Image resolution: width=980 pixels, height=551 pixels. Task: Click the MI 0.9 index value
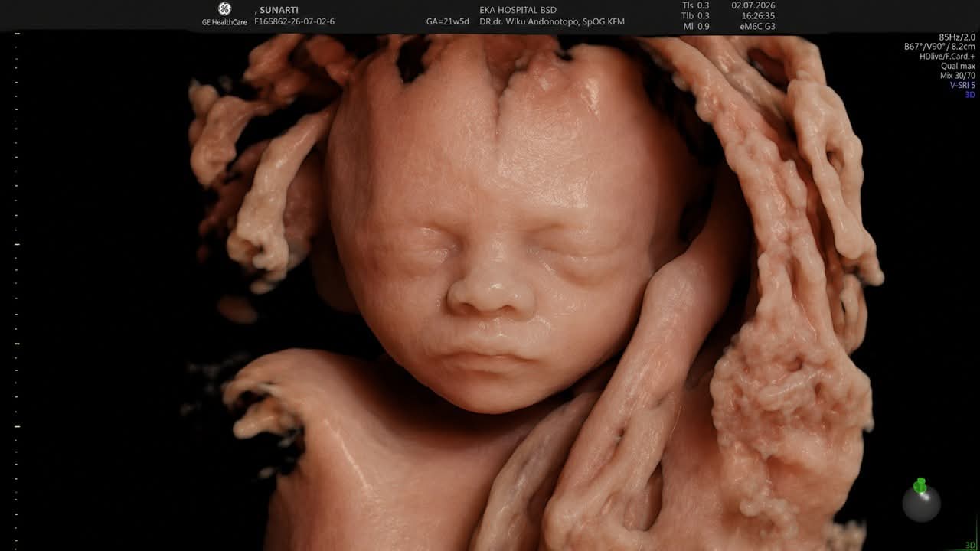point(695,26)
